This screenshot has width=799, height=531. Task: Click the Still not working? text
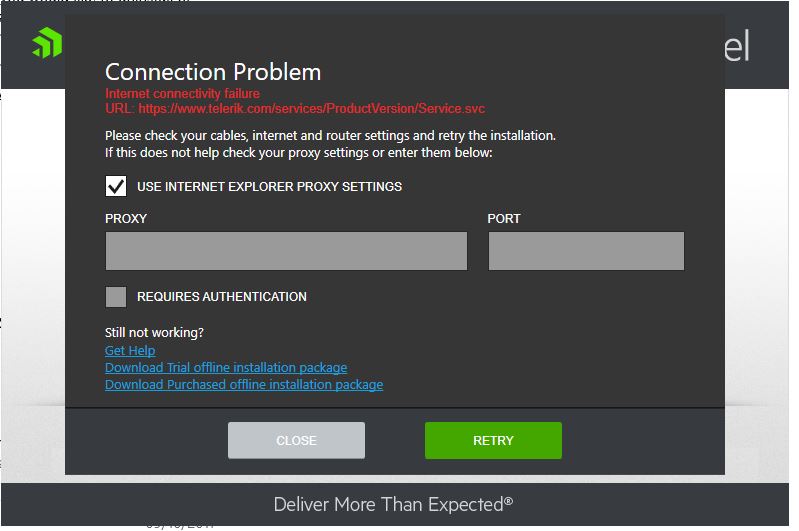[x=154, y=333]
